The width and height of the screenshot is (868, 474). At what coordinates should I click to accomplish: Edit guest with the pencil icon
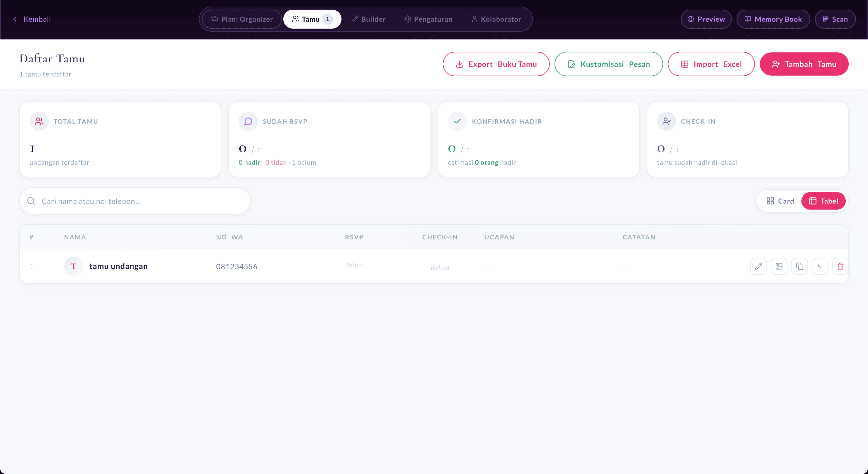758,266
